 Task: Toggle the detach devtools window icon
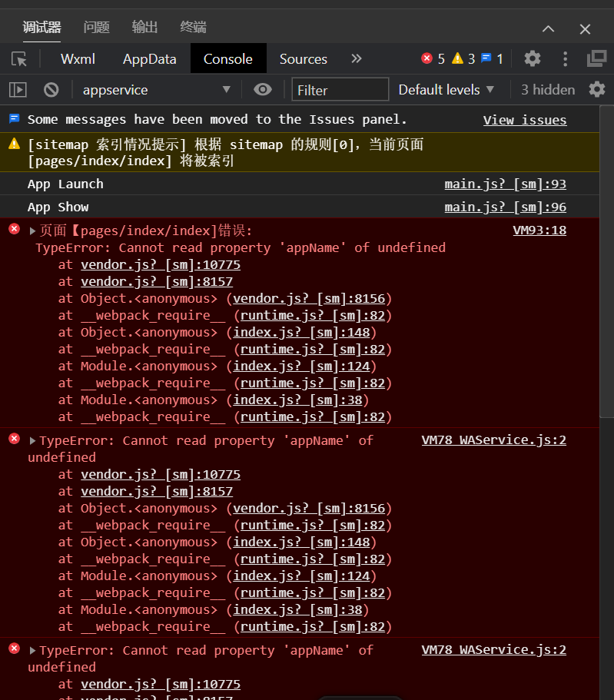[596, 58]
